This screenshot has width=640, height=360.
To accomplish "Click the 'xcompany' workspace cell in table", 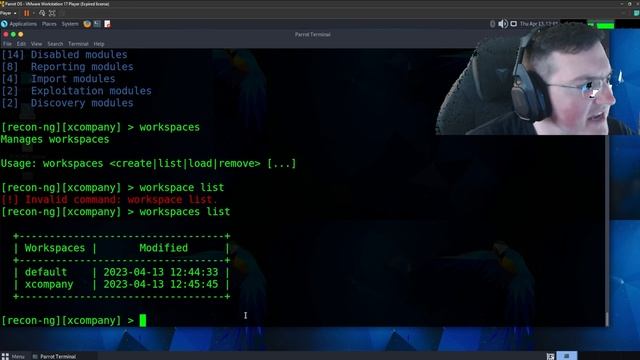I will (49, 284).
